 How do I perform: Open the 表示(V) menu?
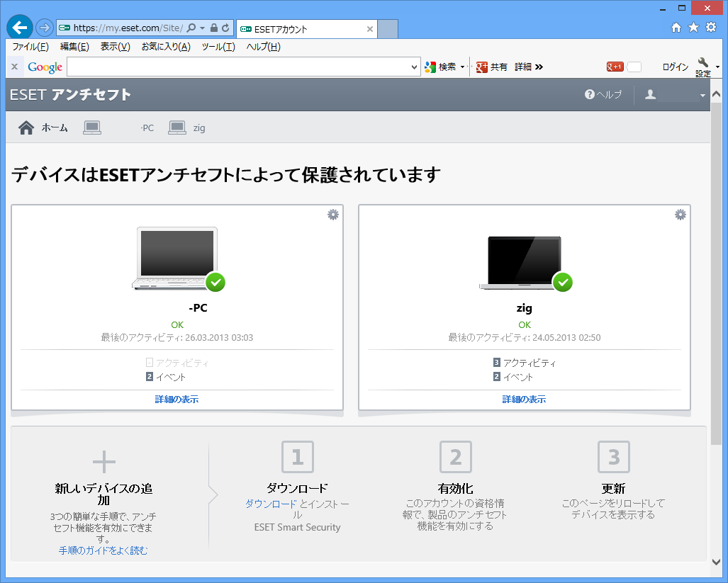pyautogui.click(x=115, y=47)
